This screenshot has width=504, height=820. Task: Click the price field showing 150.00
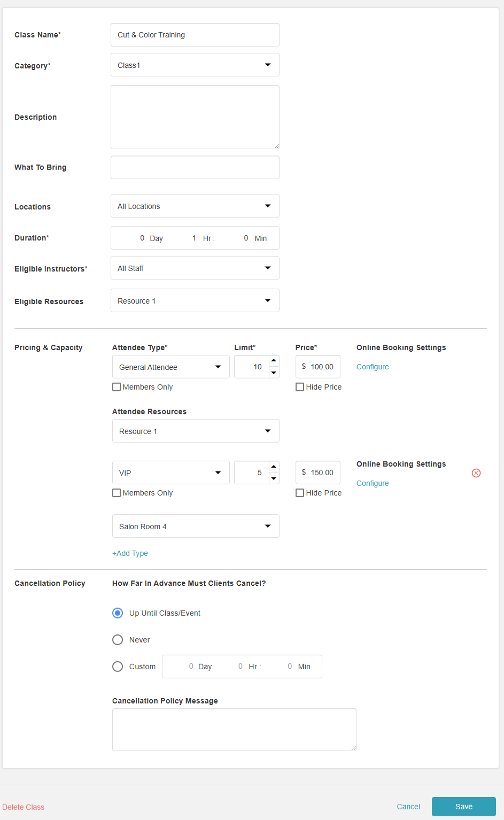(x=318, y=473)
